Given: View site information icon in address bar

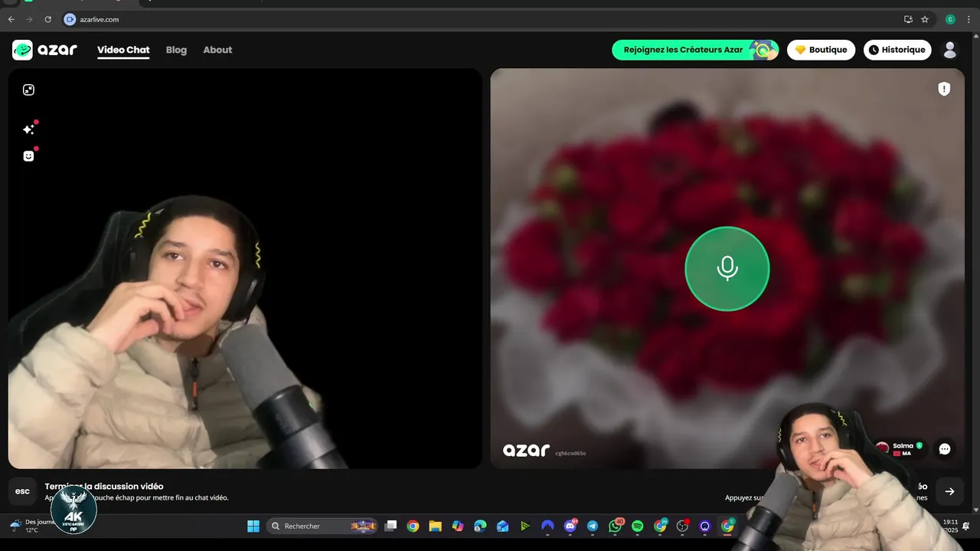Looking at the screenshot, I should click(70, 19).
